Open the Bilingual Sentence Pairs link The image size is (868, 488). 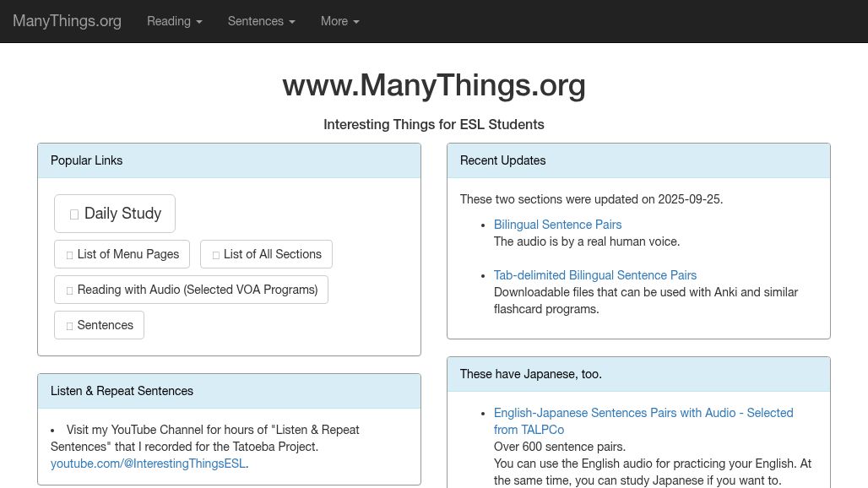tap(557, 225)
